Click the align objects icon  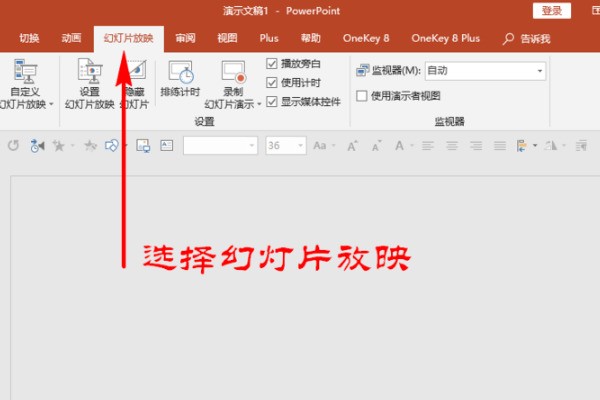click(521, 145)
